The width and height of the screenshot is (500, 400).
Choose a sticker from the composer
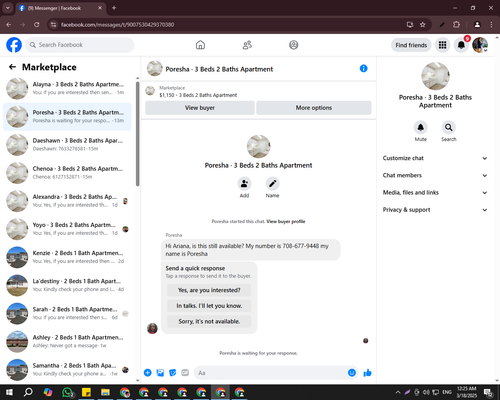173,373
